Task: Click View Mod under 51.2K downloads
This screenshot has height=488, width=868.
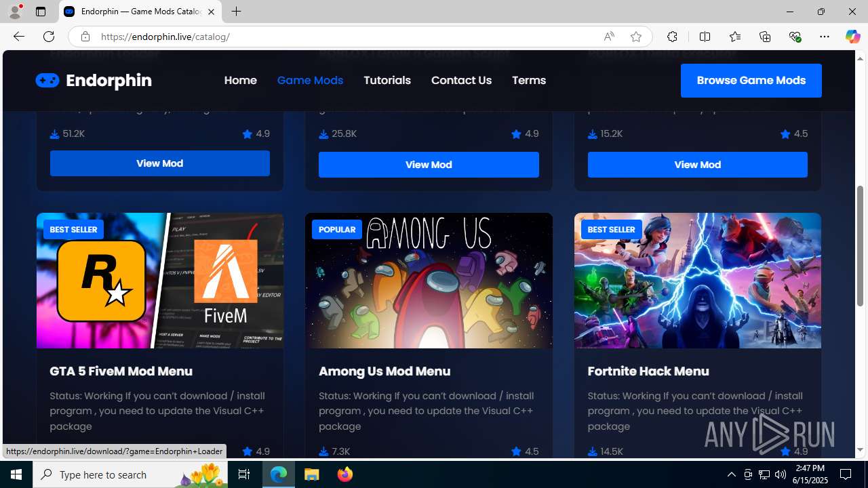Action: [159, 163]
